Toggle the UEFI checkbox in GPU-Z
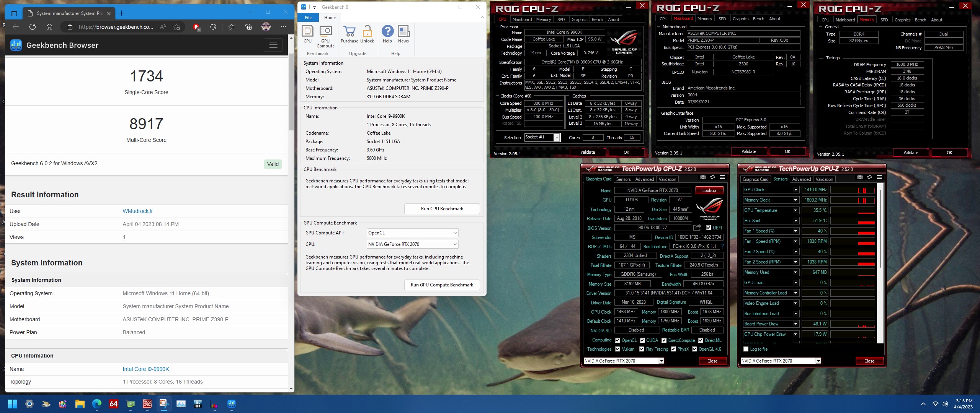This screenshot has width=980, height=413. (708, 228)
